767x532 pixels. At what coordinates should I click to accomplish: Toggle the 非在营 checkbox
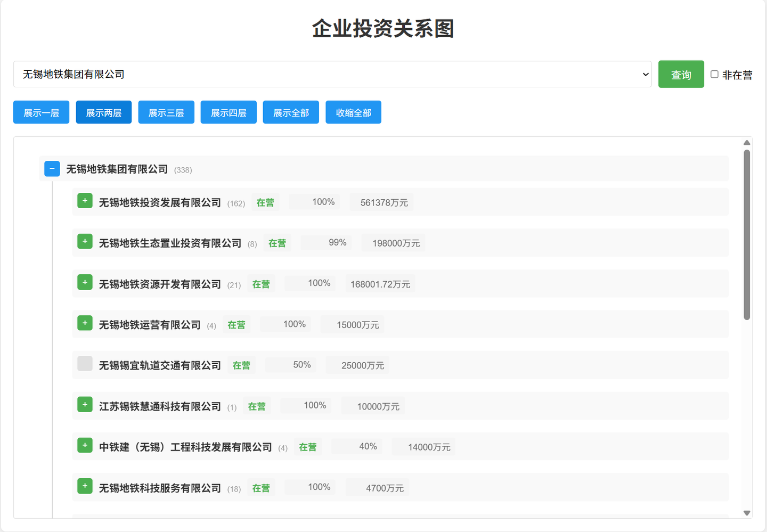click(714, 75)
